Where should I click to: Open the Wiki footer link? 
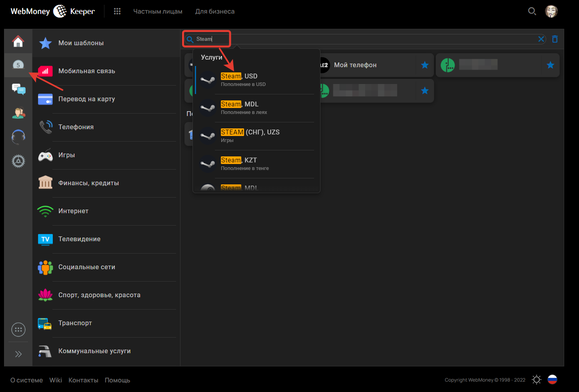point(56,380)
